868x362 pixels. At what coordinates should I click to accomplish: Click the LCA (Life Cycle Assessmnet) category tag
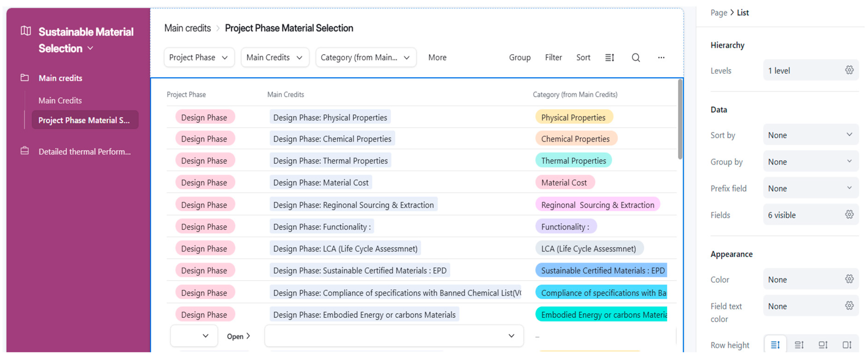589,248
